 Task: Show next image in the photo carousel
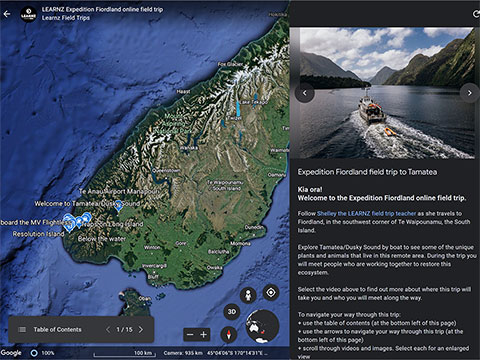click(x=469, y=93)
